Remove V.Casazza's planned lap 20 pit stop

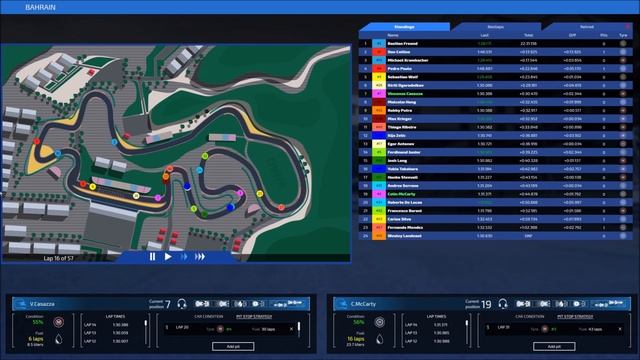291,329
